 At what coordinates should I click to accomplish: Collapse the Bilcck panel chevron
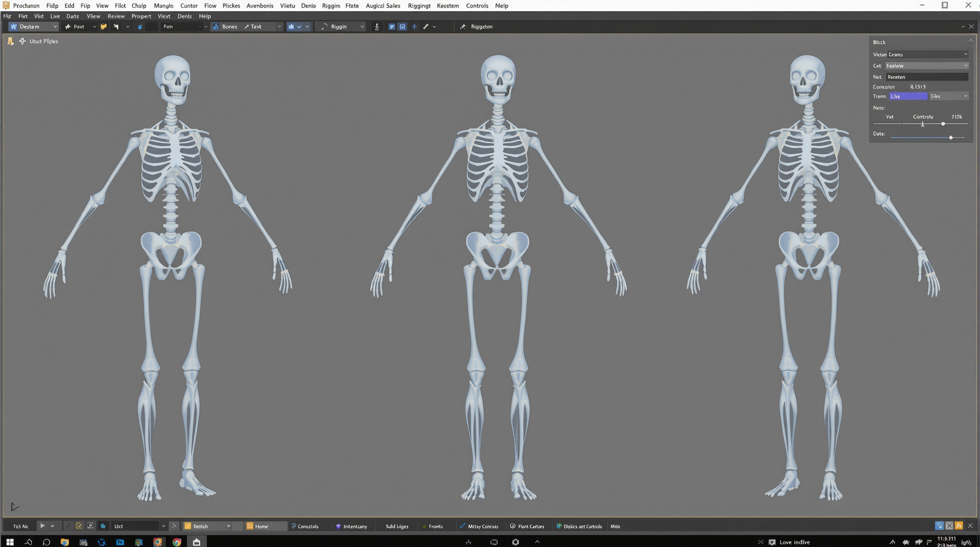coord(970,40)
